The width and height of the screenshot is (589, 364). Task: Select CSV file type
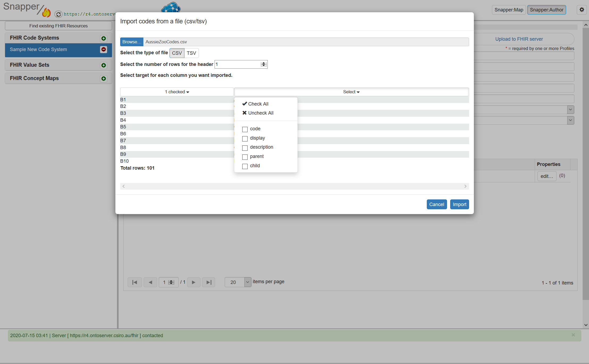(x=177, y=53)
